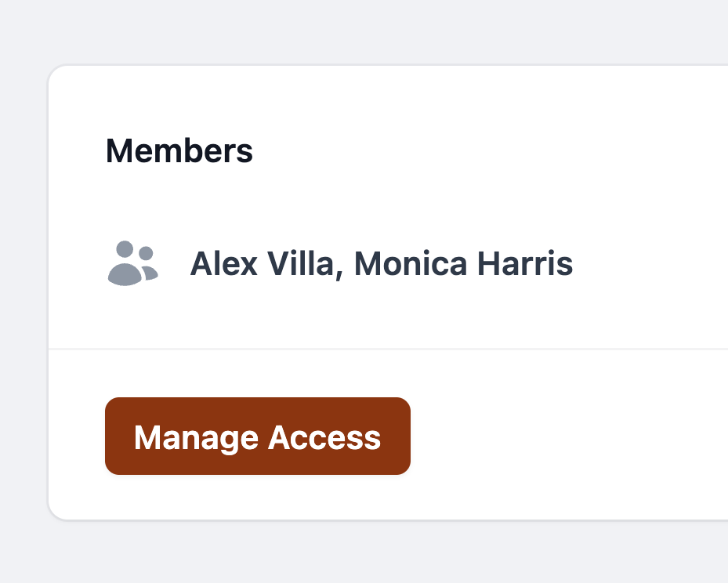Screen dimensions: 728x583
Task: Open access management for members
Action: coord(258,436)
